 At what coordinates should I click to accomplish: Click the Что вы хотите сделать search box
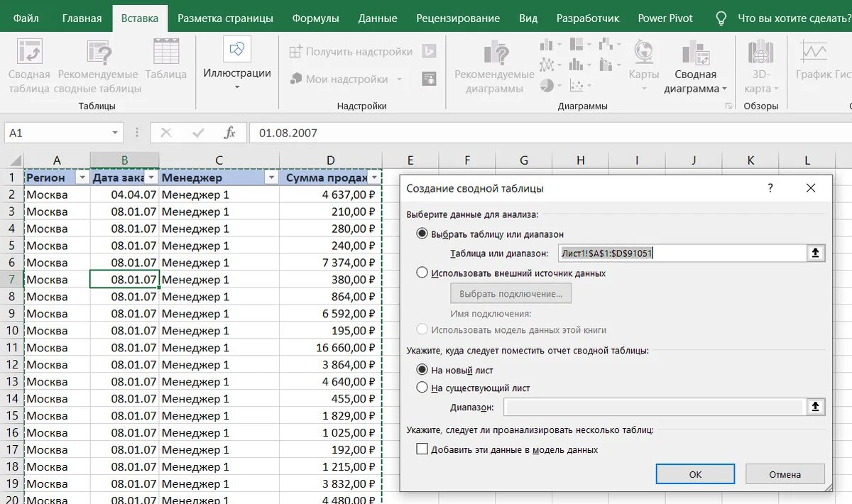tap(793, 18)
